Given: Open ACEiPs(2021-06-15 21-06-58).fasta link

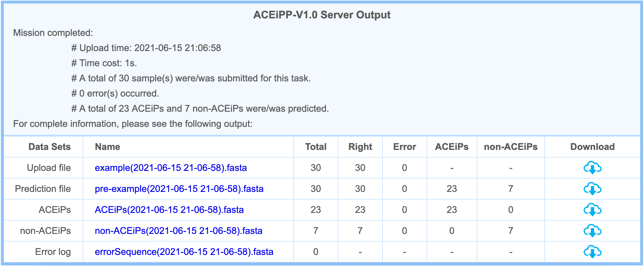Looking at the screenshot, I should coord(169,210).
